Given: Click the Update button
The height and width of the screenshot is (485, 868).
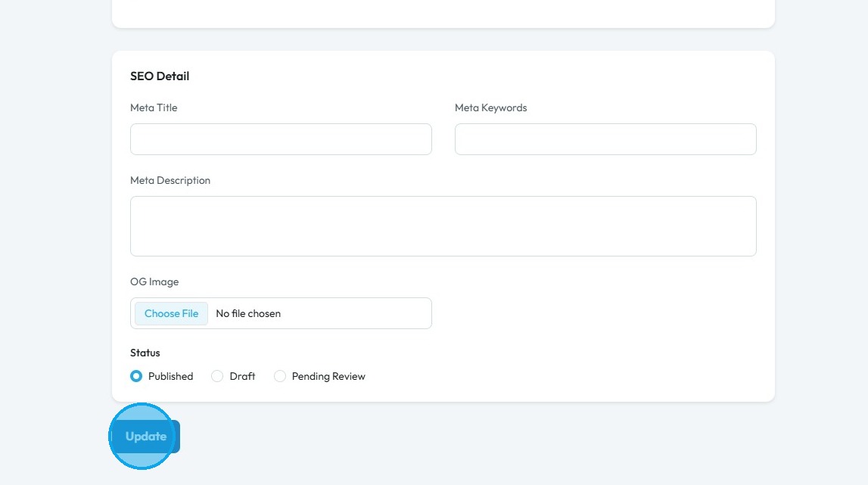Looking at the screenshot, I should pyautogui.click(x=146, y=437).
